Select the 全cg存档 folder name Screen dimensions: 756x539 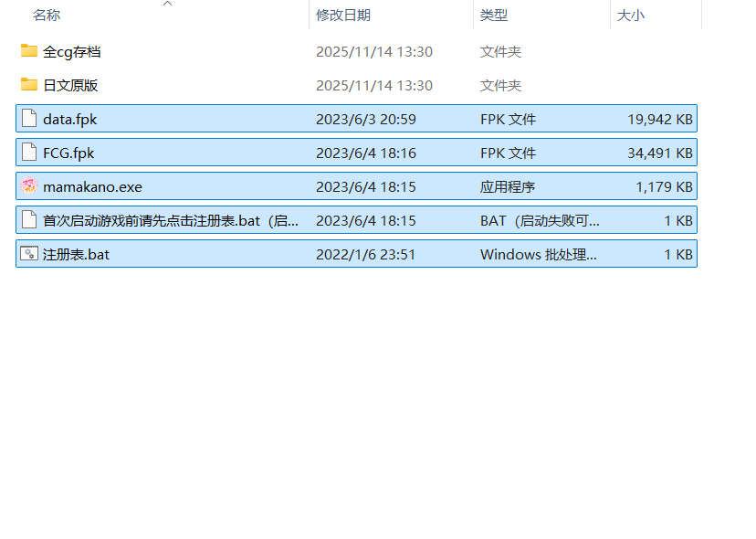pyautogui.click(x=72, y=51)
